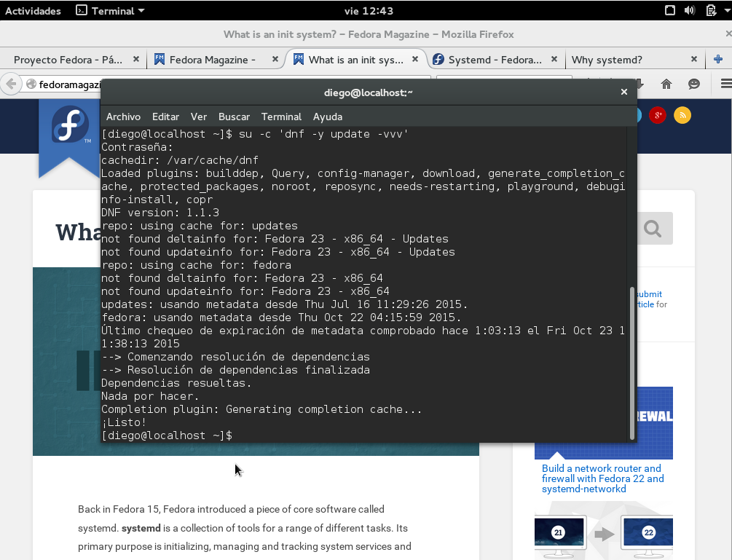Click the 'DNF version: 1.1.3' line
Image resolution: width=732 pixels, height=560 pixels.
click(x=160, y=213)
